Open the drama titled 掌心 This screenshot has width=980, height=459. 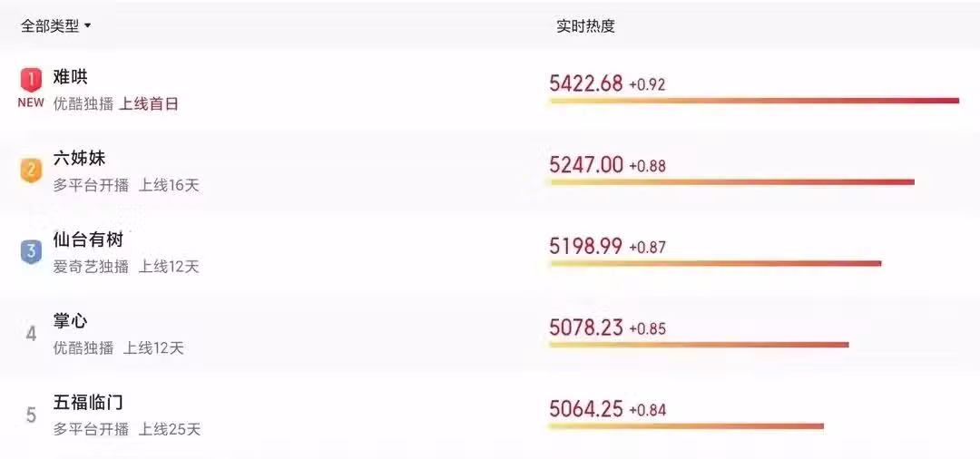70,322
